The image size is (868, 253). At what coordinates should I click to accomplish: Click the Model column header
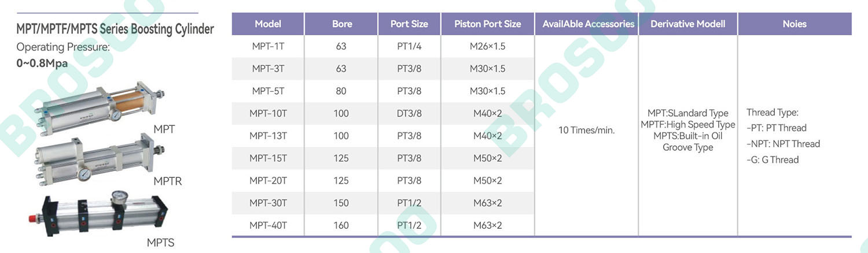tap(268, 24)
